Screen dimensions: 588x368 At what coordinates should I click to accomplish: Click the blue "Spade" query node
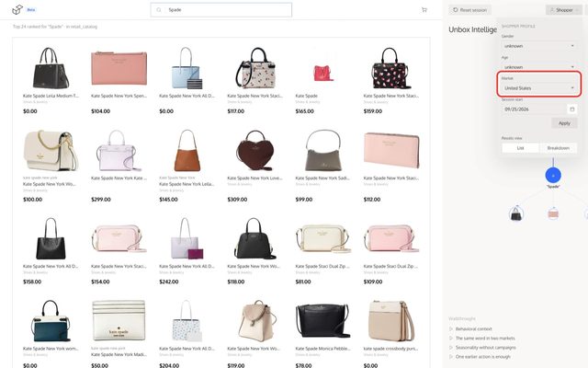click(x=553, y=176)
